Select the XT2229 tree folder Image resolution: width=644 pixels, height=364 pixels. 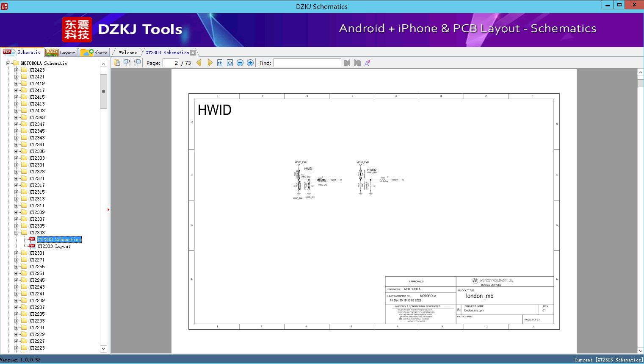point(37,334)
